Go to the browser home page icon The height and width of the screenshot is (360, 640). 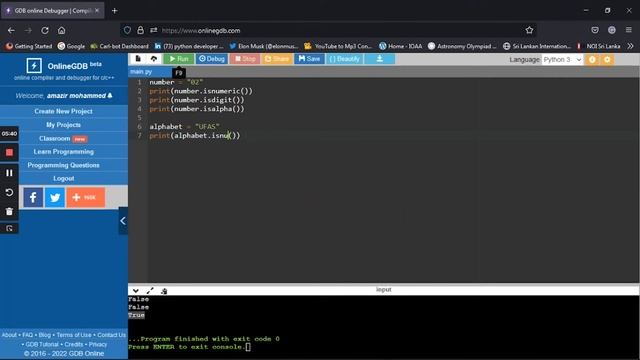(x=61, y=30)
